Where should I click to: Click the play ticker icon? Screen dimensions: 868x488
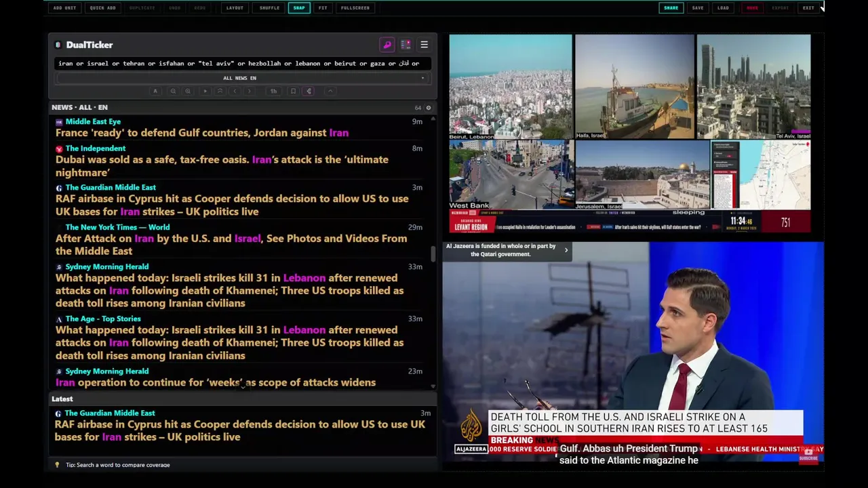pyautogui.click(x=205, y=91)
